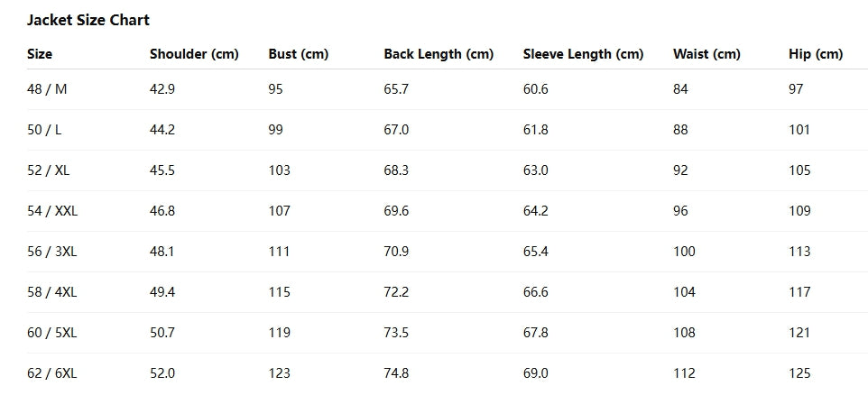The image size is (868, 395).
Task: Click the Hip (cm) column header
Action: click(816, 54)
